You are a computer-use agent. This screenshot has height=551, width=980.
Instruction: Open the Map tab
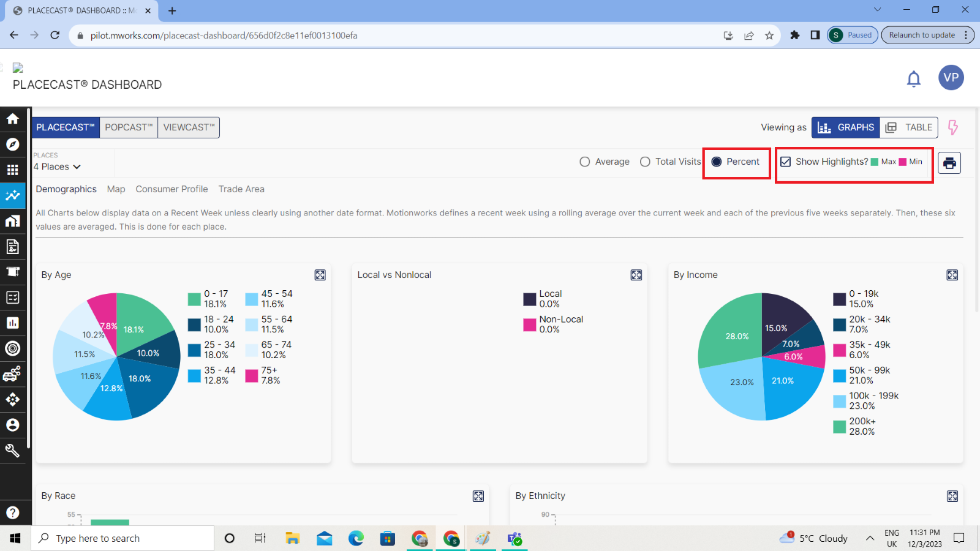(x=116, y=189)
